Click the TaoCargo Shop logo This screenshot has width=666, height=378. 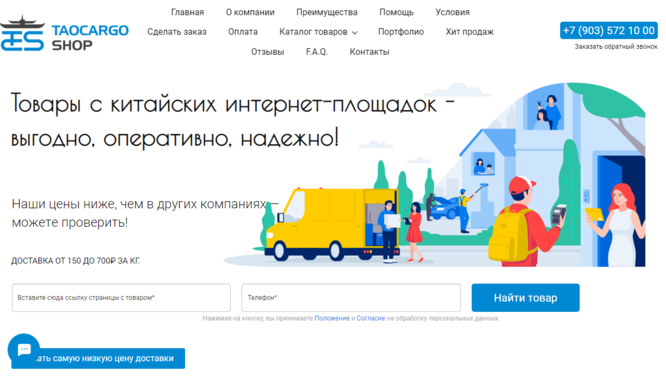click(64, 34)
